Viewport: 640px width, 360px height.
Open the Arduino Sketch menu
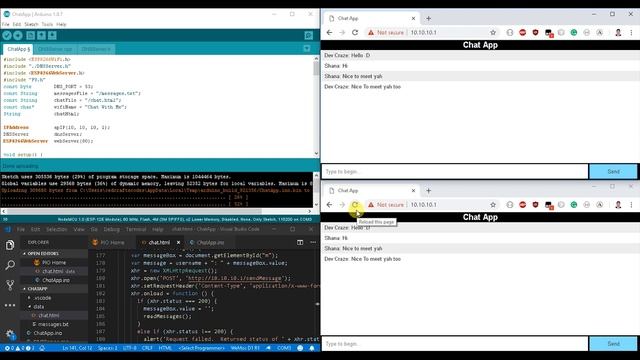(x=31, y=24)
